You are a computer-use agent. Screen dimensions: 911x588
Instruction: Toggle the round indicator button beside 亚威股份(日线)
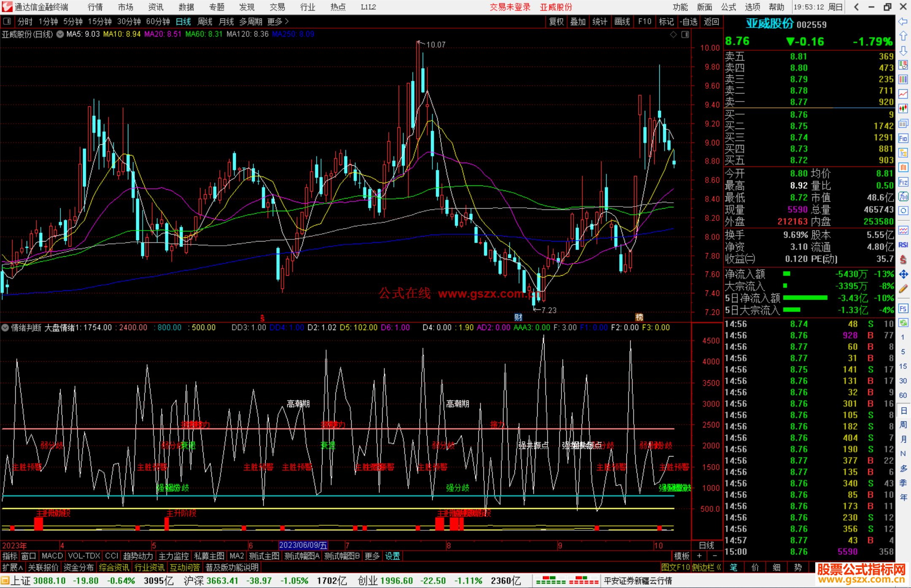[x=60, y=34]
